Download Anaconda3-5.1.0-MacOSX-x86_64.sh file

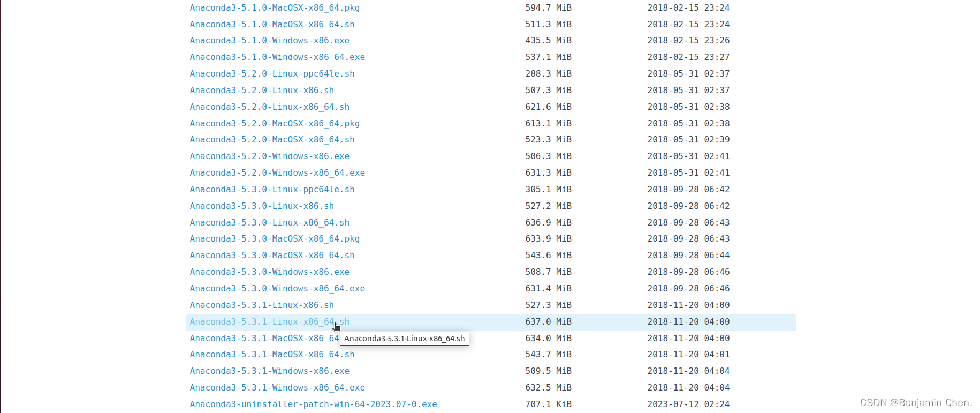coord(272,25)
